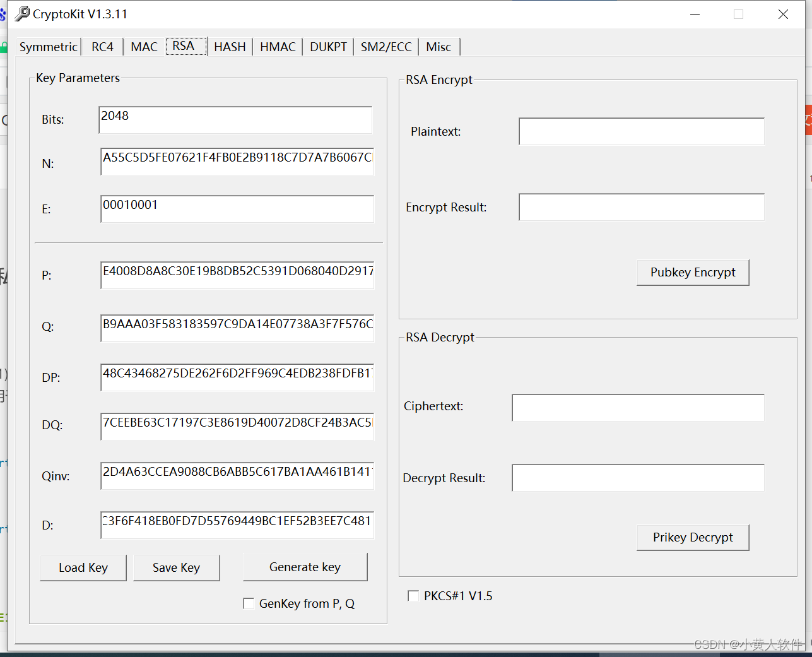The height and width of the screenshot is (657, 812).
Task: Click the Load Key button
Action: tap(83, 567)
